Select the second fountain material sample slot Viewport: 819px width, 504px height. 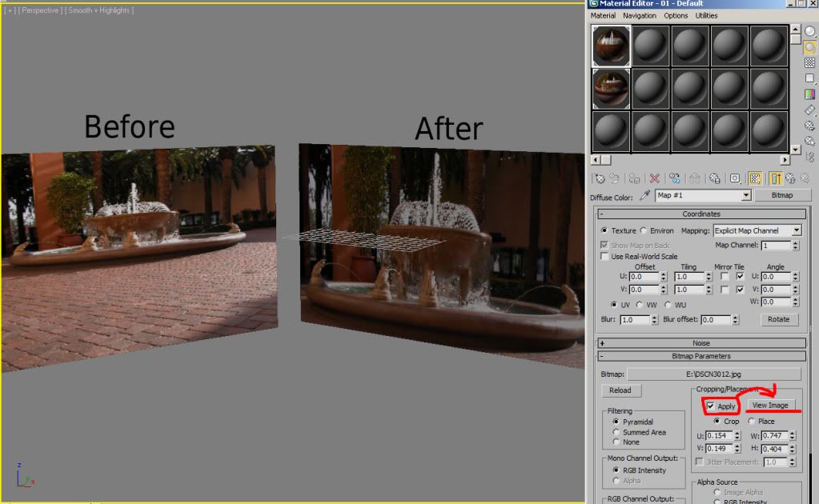tap(611, 88)
